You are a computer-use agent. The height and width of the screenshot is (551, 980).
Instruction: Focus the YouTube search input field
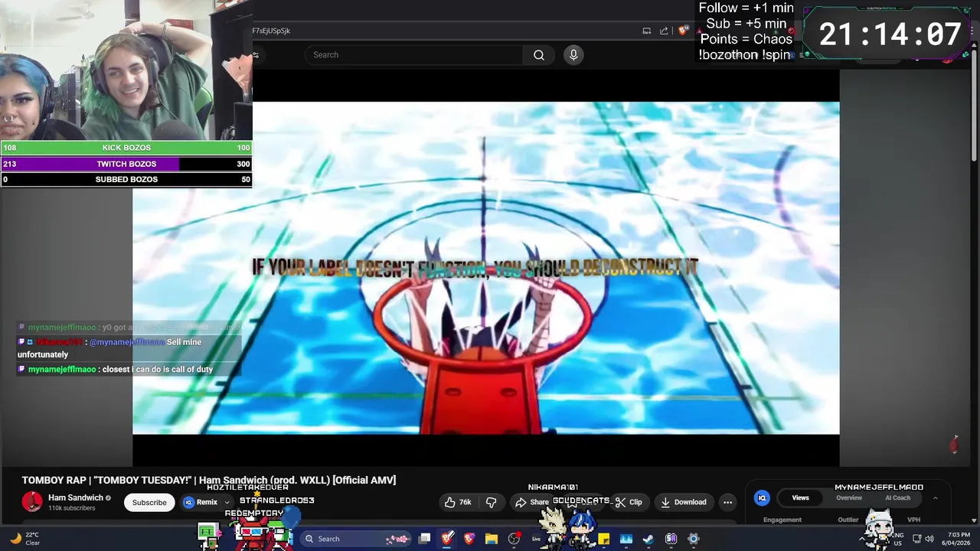pos(413,55)
